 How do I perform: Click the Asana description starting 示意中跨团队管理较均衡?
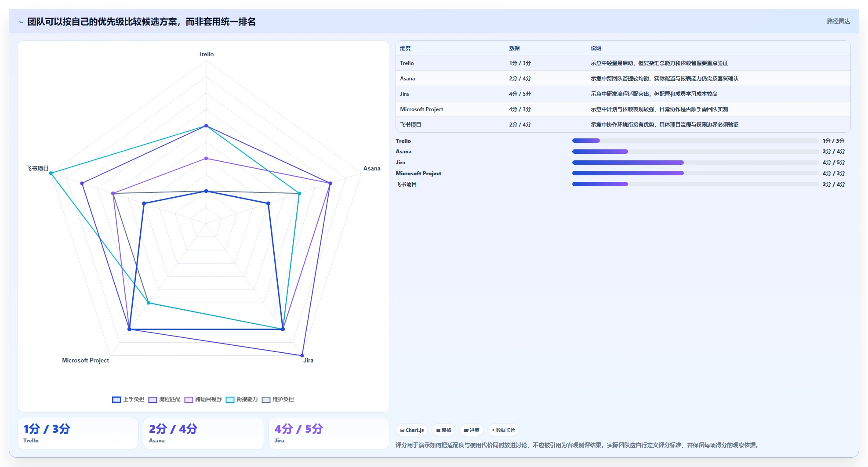[665, 79]
